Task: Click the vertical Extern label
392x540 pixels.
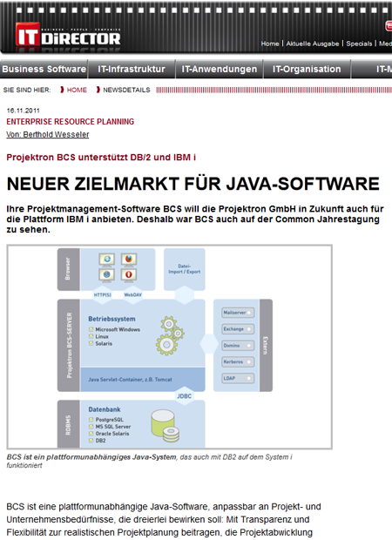Action: (x=265, y=346)
